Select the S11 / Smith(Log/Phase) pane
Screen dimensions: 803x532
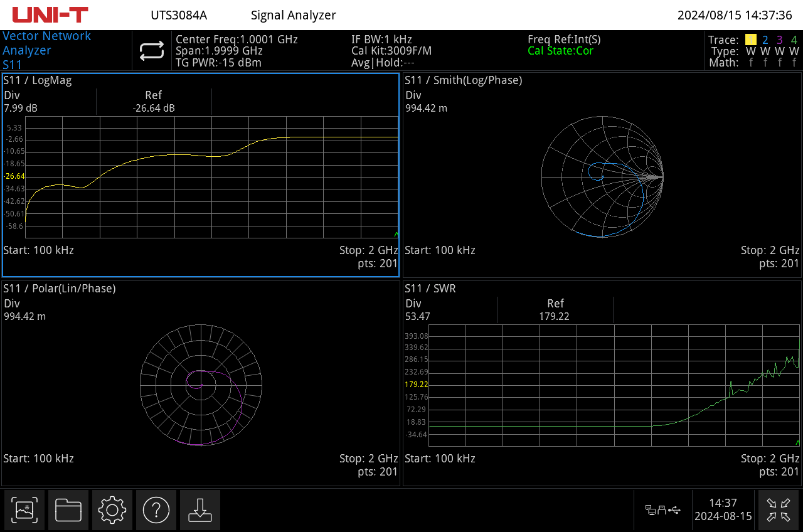point(601,176)
